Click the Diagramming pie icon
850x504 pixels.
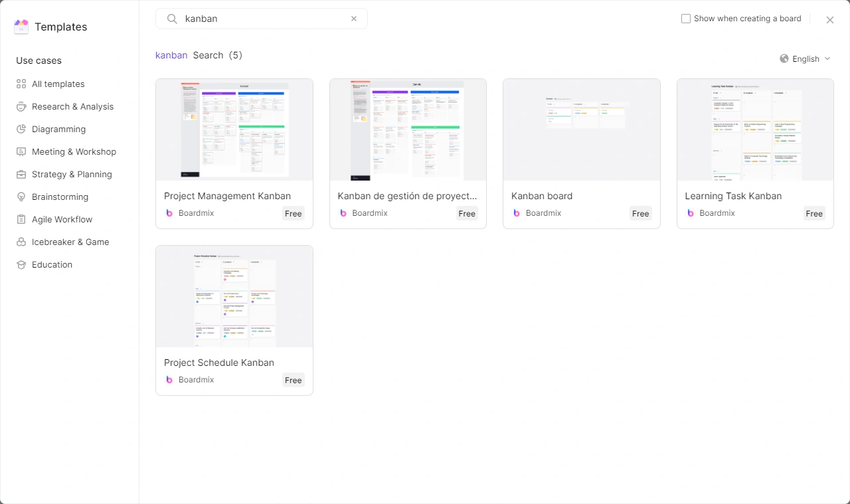(x=21, y=129)
